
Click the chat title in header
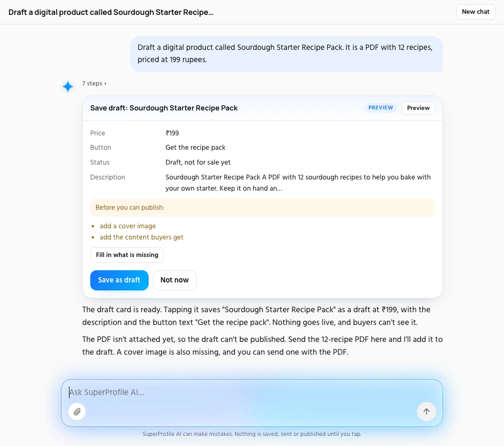coord(111,12)
